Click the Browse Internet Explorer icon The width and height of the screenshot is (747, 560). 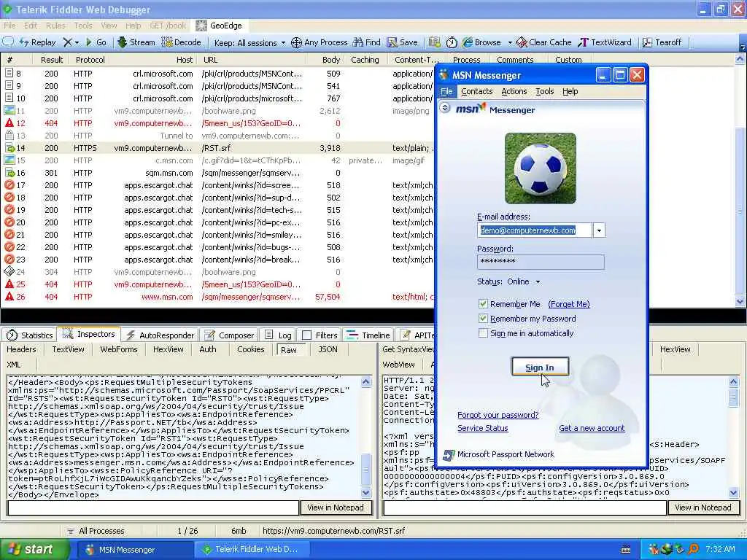(468, 42)
